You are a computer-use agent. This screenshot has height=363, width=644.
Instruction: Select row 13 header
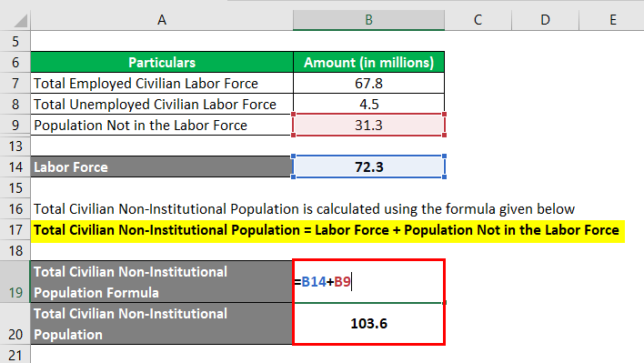pyautogui.click(x=15, y=146)
